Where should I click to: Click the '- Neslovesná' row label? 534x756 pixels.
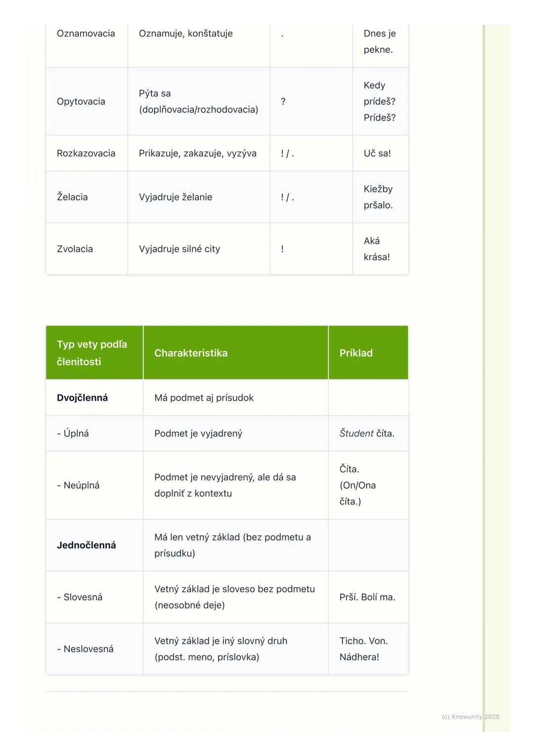(x=85, y=649)
